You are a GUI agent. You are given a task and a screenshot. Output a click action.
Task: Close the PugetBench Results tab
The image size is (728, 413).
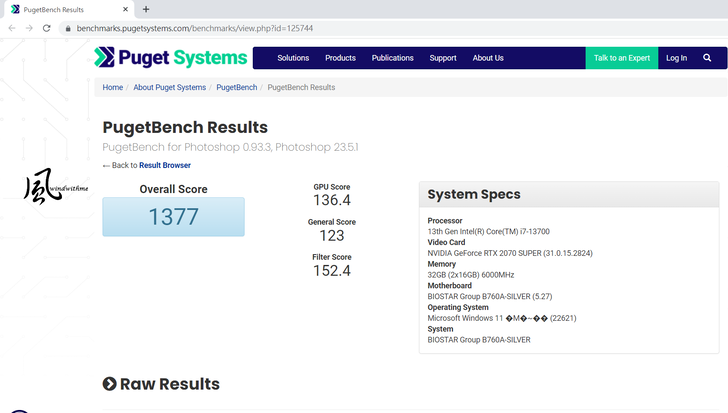pos(127,9)
